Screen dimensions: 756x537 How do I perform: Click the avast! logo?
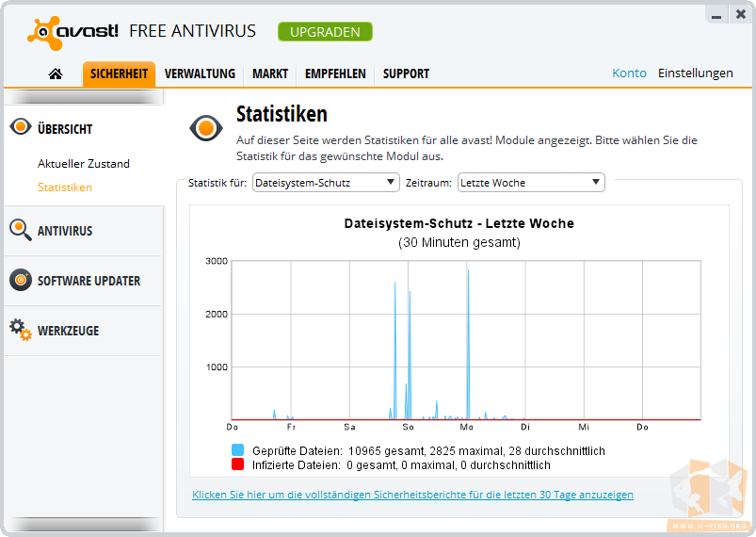(x=72, y=33)
